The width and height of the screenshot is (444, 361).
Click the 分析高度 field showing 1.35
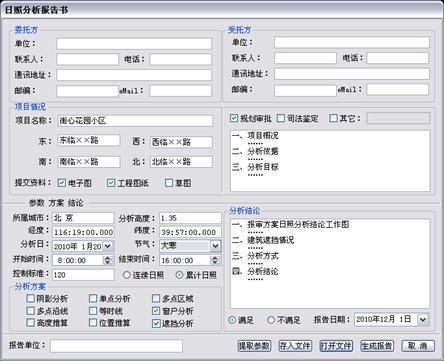(190, 218)
